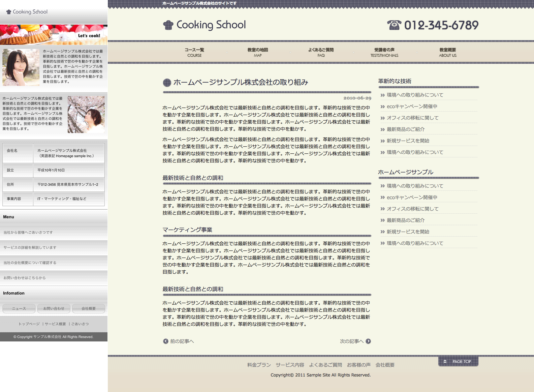Click the round bullet icon beside article title
This screenshot has width=534, height=392.
pyautogui.click(x=167, y=83)
